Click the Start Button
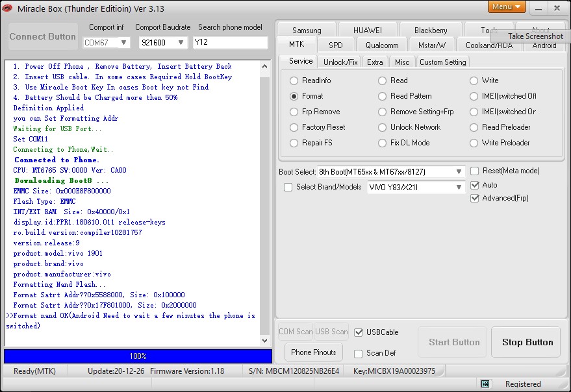Image resolution: width=571 pixels, height=392 pixels. click(452, 342)
